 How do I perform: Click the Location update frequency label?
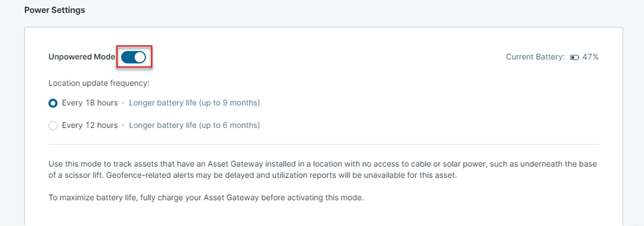pos(99,83)
